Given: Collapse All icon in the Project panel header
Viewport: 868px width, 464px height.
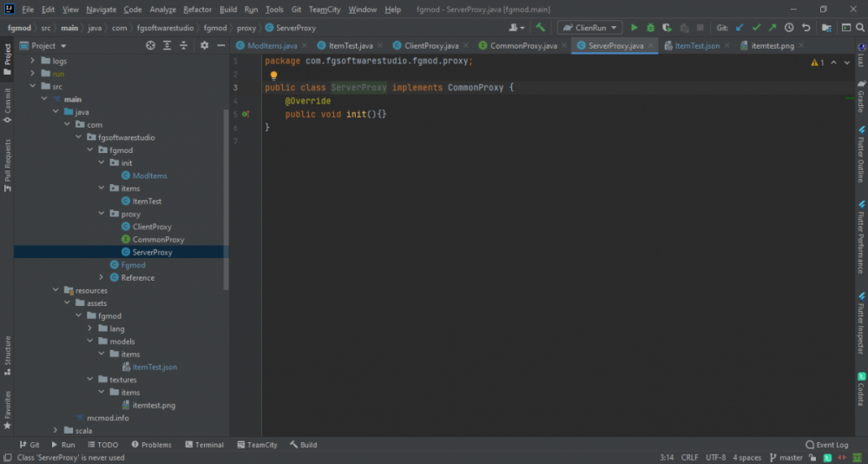Looking at the screenshot, I should point(183,45).
